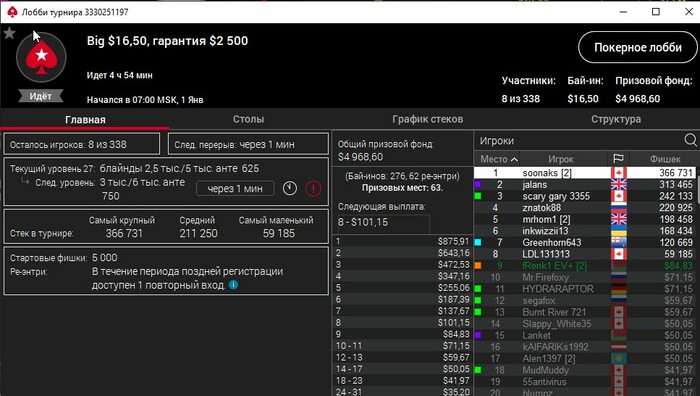700x396 pixels.
Task: Click the red alert exclamation icon
Action: [x=313, y=188]
